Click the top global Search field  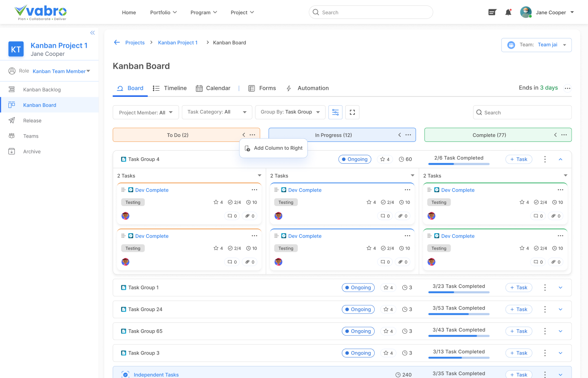pyautogui.click(x=371, y=12)
